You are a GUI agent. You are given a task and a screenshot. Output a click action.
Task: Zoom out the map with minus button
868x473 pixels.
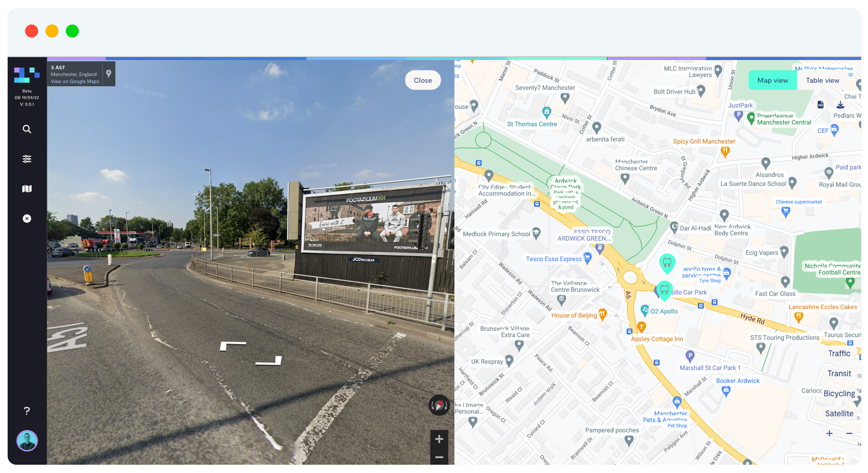coord(849,433)
